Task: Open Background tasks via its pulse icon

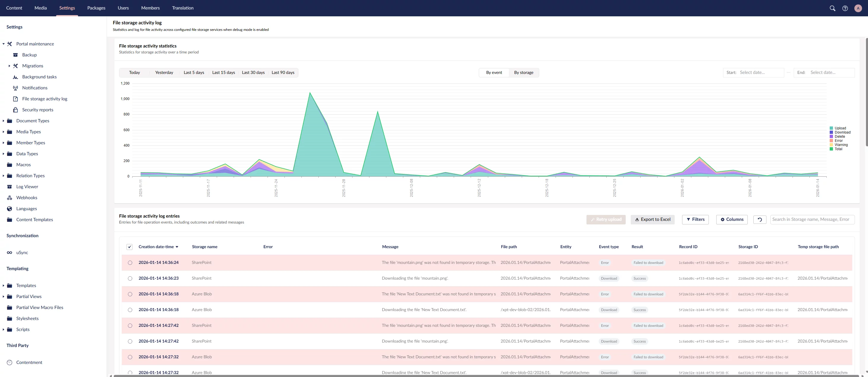Action: tap(15, 77)
